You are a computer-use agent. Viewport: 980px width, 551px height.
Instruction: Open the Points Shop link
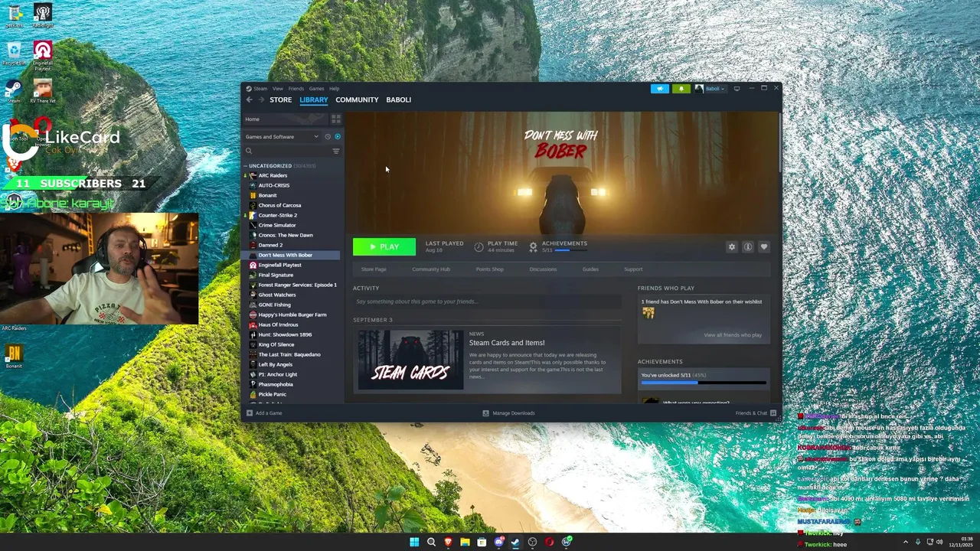pos(489,269)
